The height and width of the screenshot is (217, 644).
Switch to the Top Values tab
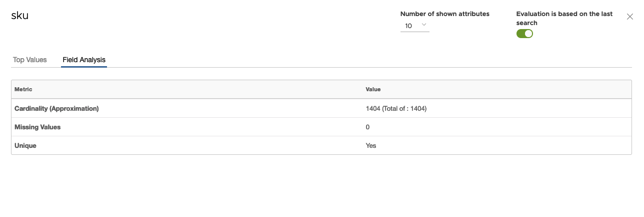(x=29, y=60)
